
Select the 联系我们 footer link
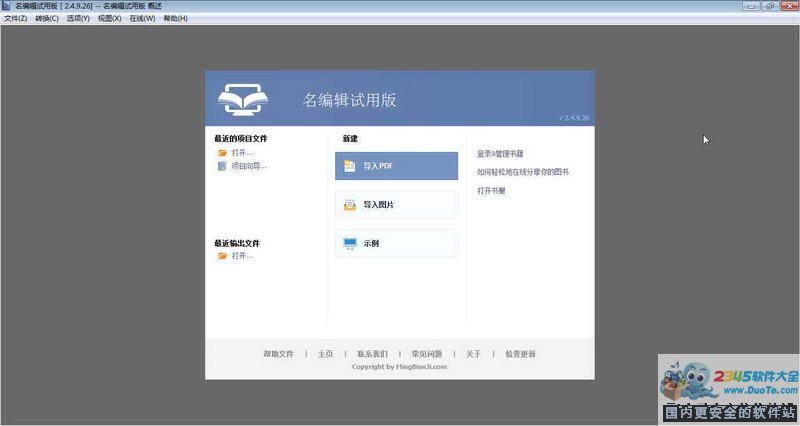tap(372, 354)
